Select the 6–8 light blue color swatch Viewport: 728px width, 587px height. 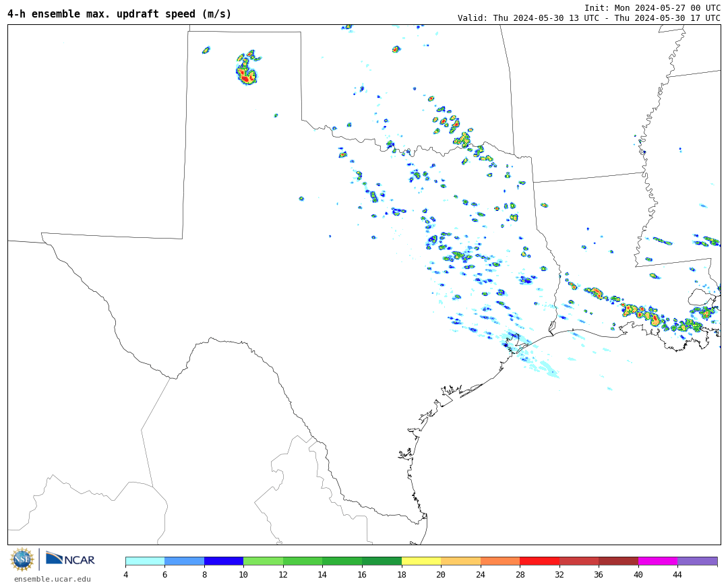click(184, 561)
